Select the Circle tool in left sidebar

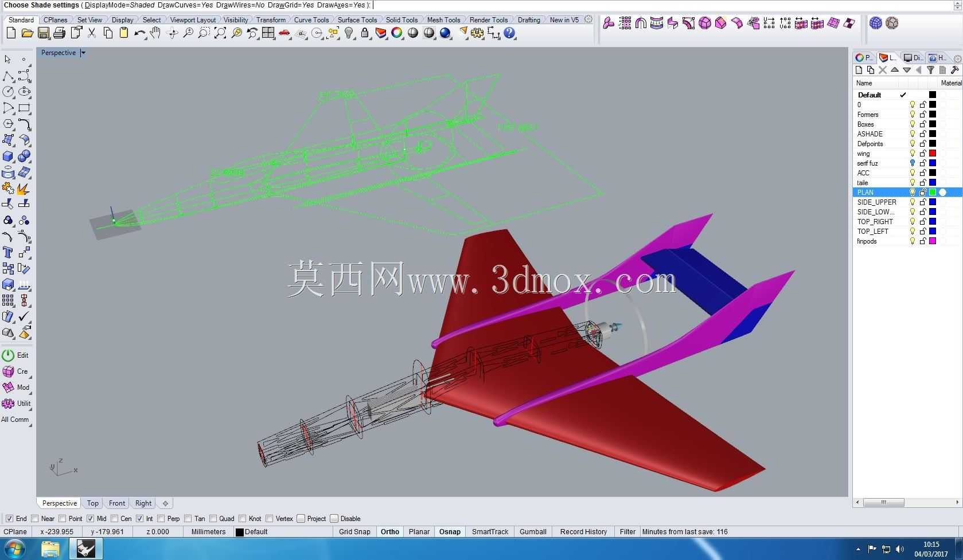click(x=8, y=92)
